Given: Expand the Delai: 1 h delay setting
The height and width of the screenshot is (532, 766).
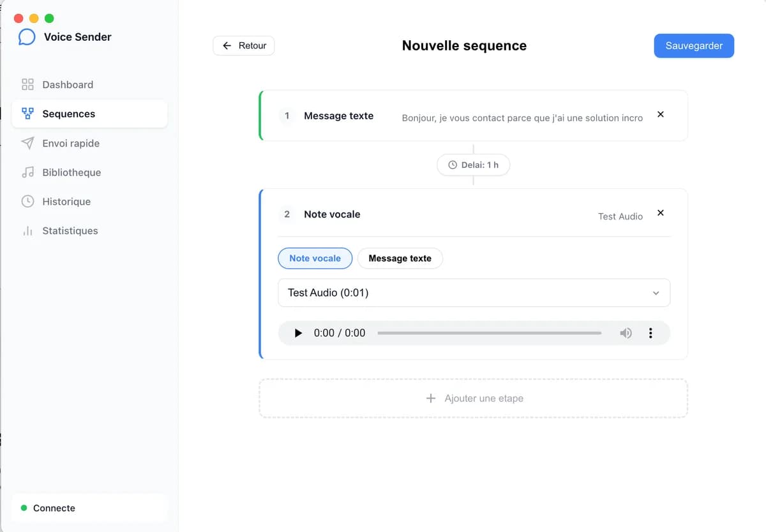Looking at the screenshot, I should 473,165.
